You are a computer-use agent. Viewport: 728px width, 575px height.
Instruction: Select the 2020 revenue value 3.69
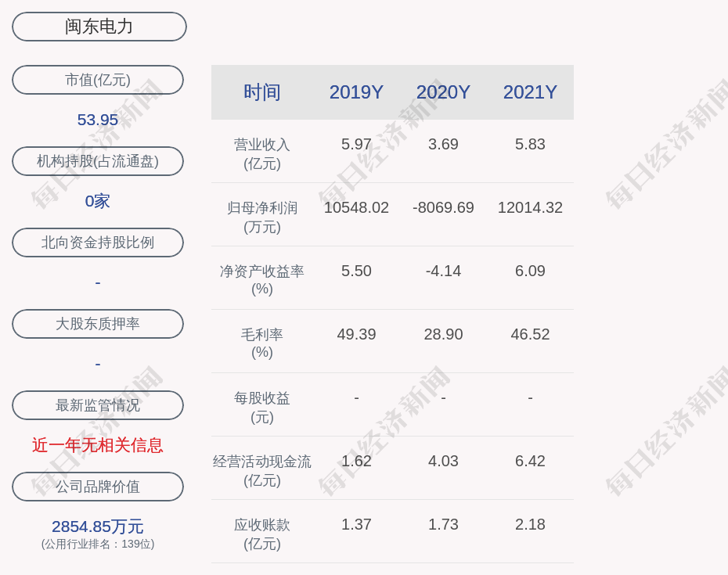point(443,144)
